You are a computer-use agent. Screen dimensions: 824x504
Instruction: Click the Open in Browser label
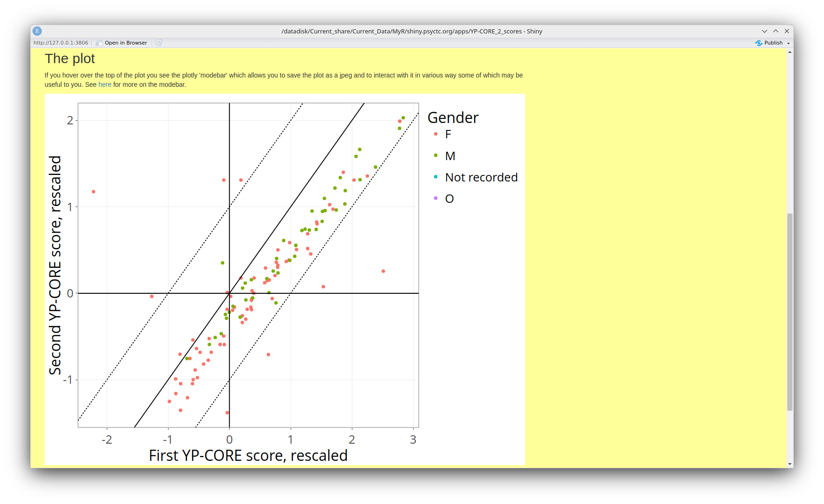click(x=126, y=43)
